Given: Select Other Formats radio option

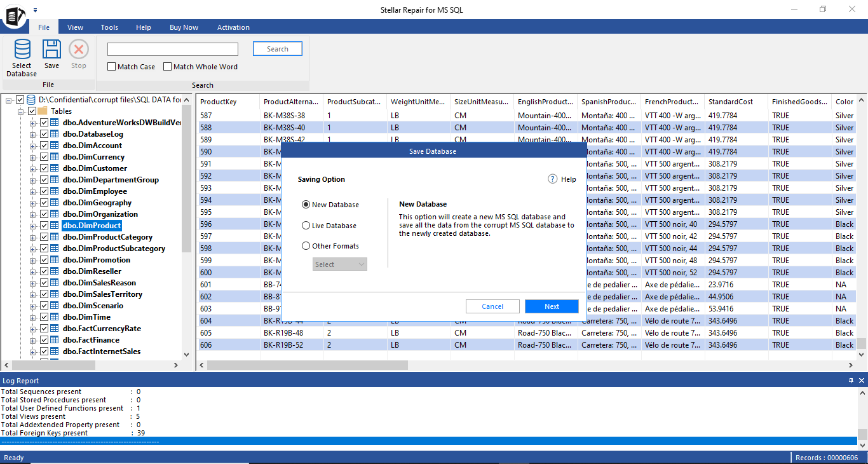Looking at the screenshot, I should coord(306,246).
